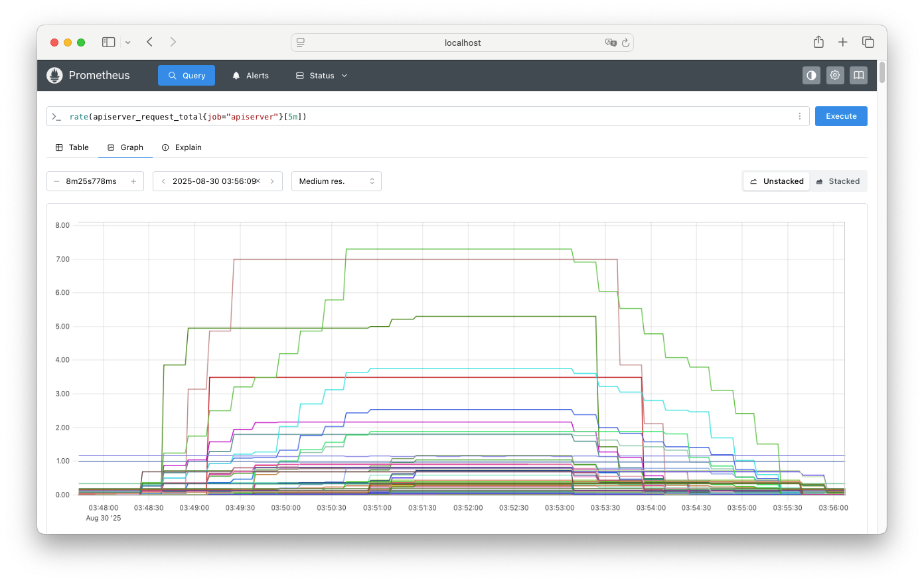Screen dimensions: 924x583
Task: Click the 03:51:00 x-axis label
Action: (377, 508)
